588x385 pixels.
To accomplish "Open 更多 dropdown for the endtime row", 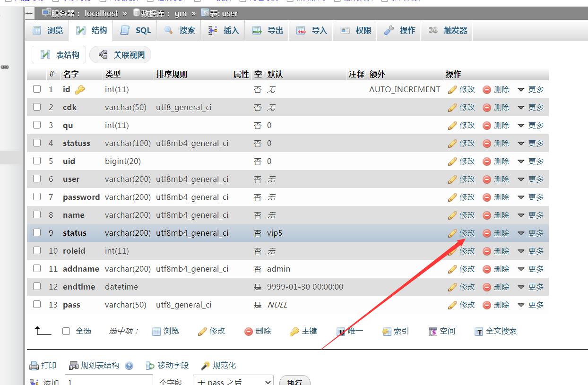I will point(530,287).
